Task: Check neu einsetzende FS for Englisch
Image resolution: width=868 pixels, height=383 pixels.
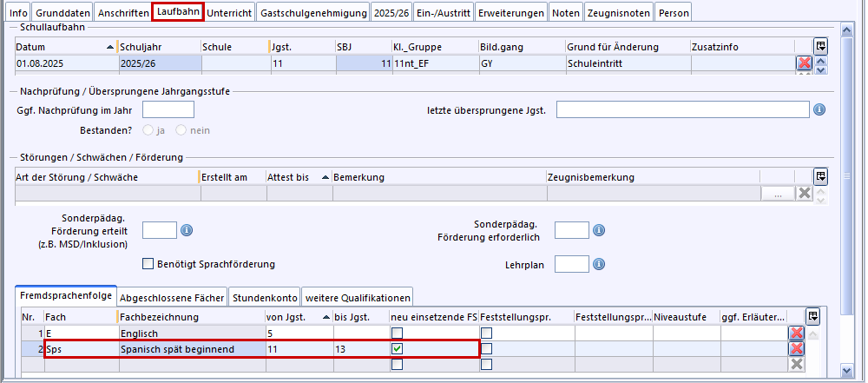Action: click(x=397, y=333)
